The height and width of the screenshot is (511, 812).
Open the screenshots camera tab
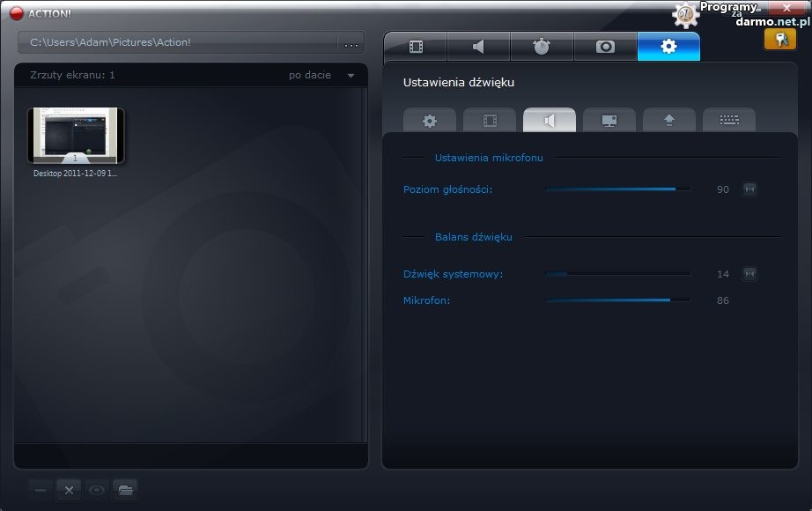[x=605, y=47]
